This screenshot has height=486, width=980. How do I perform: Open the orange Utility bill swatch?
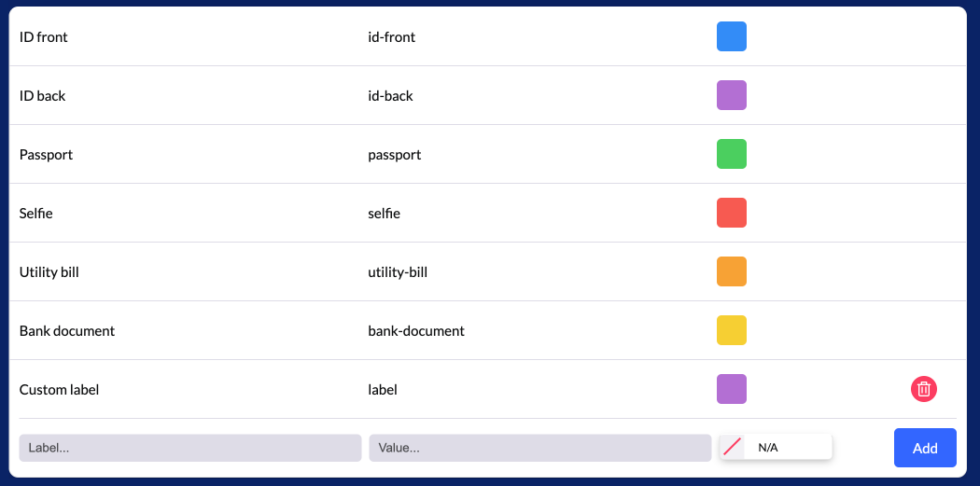tap(731, 271)
